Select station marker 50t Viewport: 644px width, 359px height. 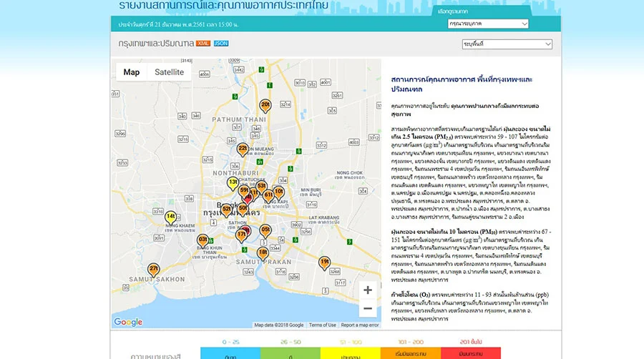click(x=243, y=210)
